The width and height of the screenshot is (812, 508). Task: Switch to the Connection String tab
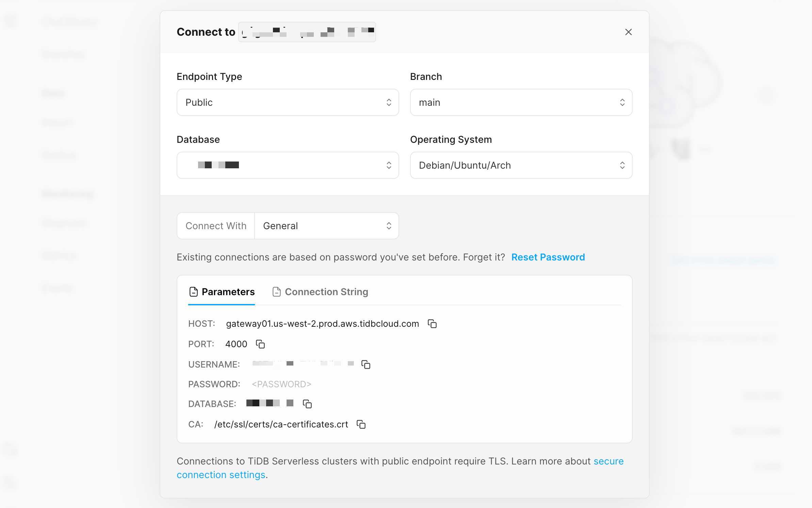[327, 292]
